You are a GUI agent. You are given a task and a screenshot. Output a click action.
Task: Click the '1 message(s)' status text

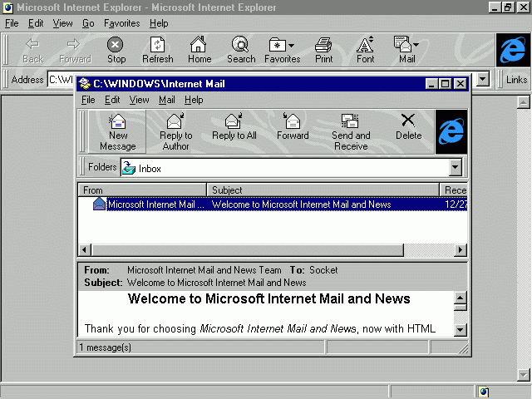coord(106,347)
